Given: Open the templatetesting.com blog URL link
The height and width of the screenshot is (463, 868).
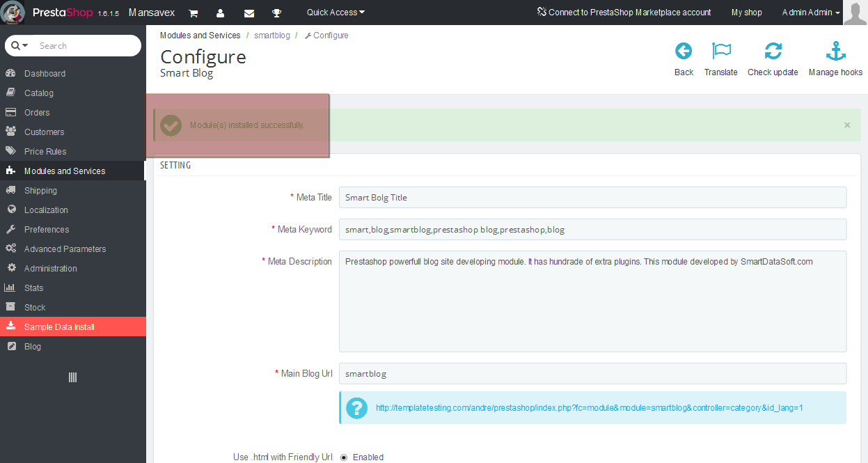Looking at the screenshot, I should pyautogui.click(x=589, y=408).
